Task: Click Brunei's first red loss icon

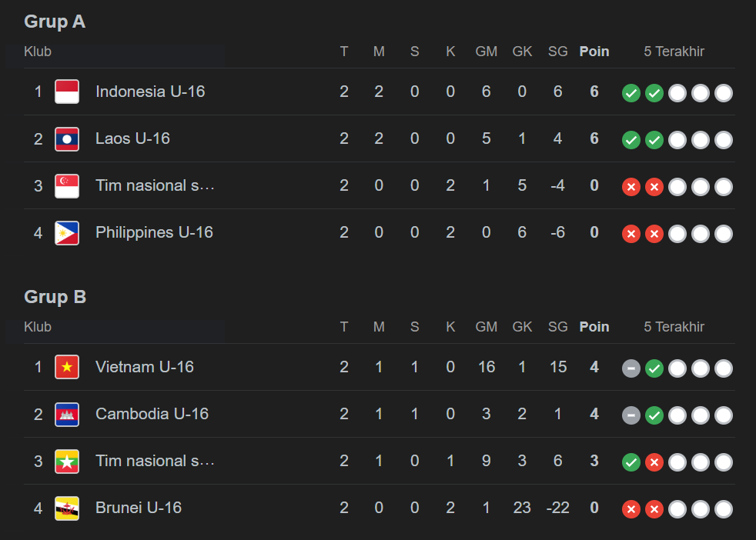Action: tap(631, 509)
